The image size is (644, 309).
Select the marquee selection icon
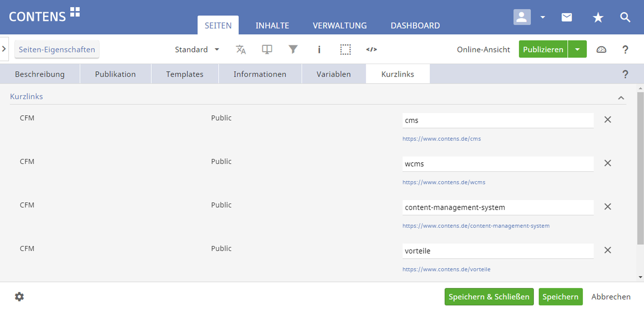[345, 49]
